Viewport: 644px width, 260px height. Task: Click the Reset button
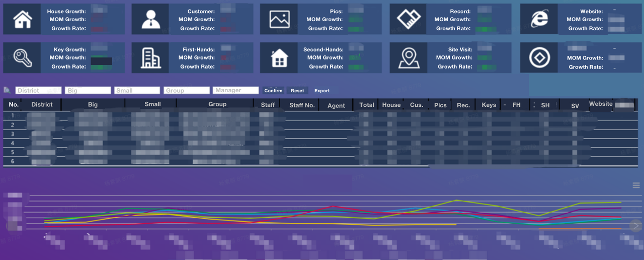point(297,91)
